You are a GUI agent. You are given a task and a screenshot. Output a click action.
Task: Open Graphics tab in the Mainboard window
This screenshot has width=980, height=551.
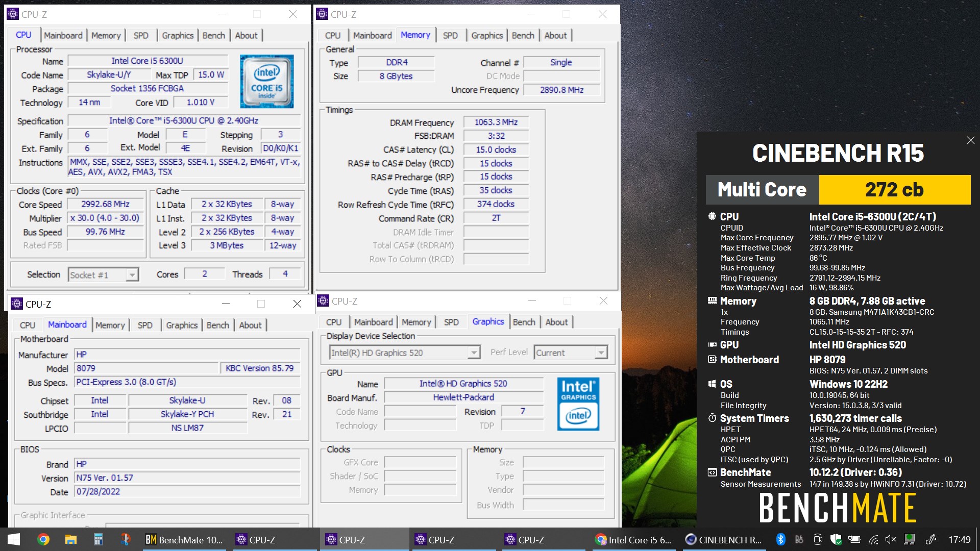coord(182,325)
